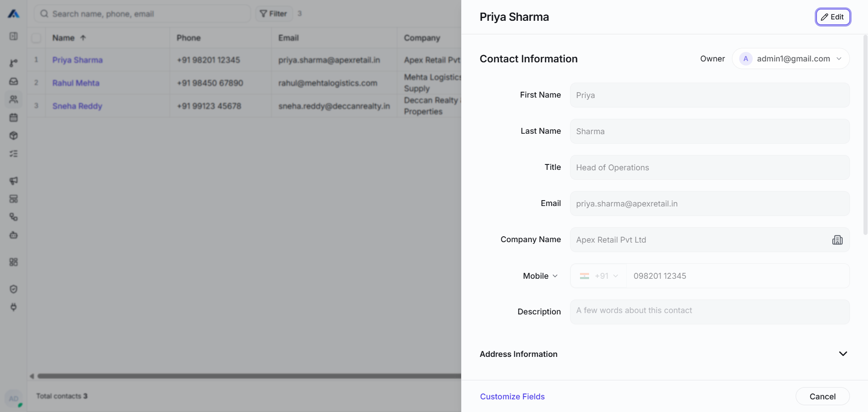Image resolution: width=868 pixels, height=412 pixels.
Task: Tick the select-all checkbox in the table header
Action: point(36,38)
